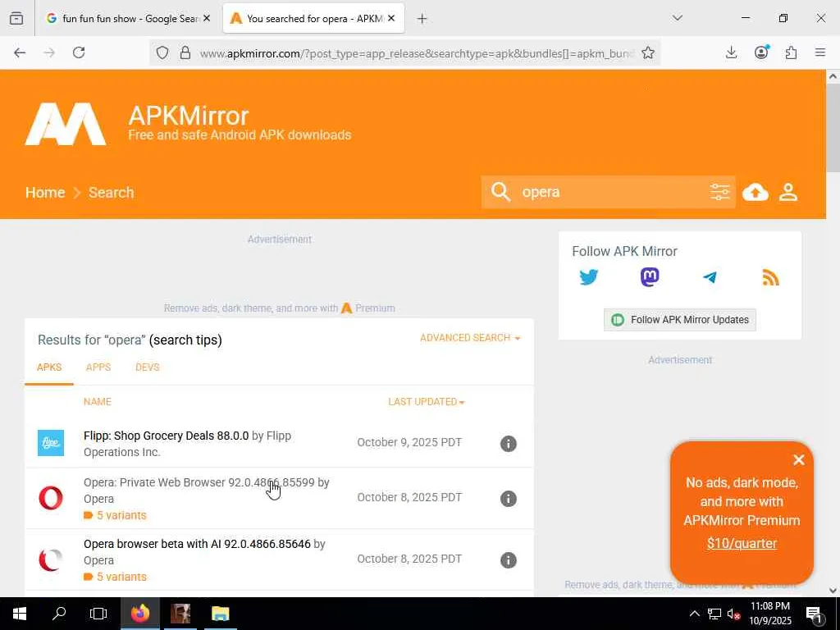Click the opera search input field
Image resolution: width=840 pixels, height=630 pixels.
pos(610,192)
